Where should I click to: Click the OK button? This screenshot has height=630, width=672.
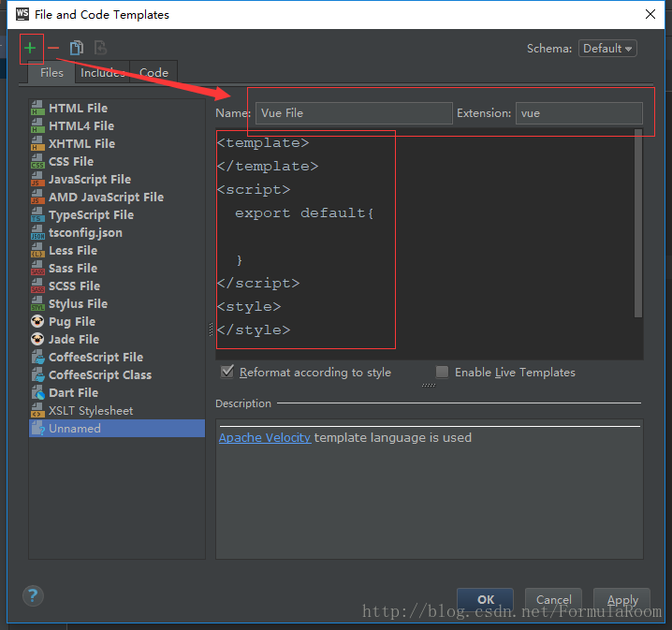click(485, 599)
